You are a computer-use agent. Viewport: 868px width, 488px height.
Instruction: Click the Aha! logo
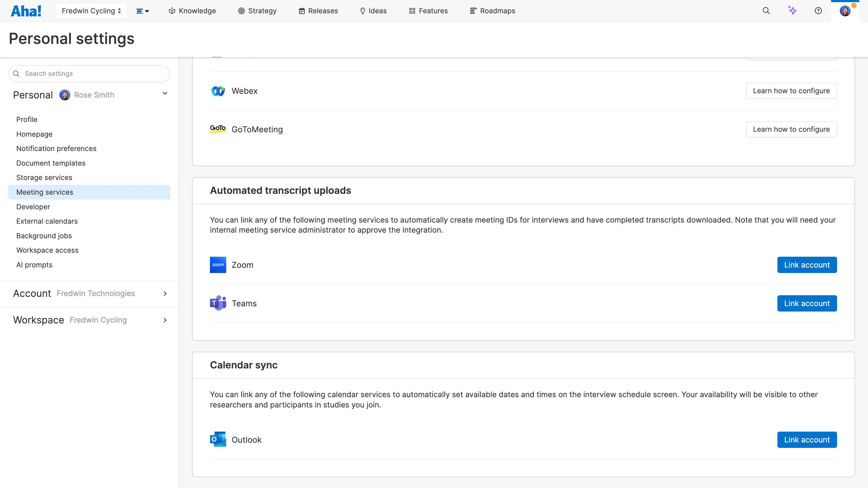click(26, 11)
